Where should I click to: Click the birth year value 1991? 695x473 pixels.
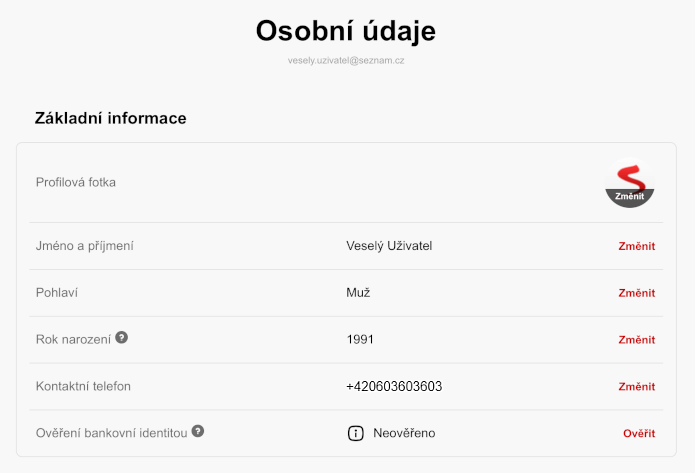pyautogui.click(x=360, y=340)
